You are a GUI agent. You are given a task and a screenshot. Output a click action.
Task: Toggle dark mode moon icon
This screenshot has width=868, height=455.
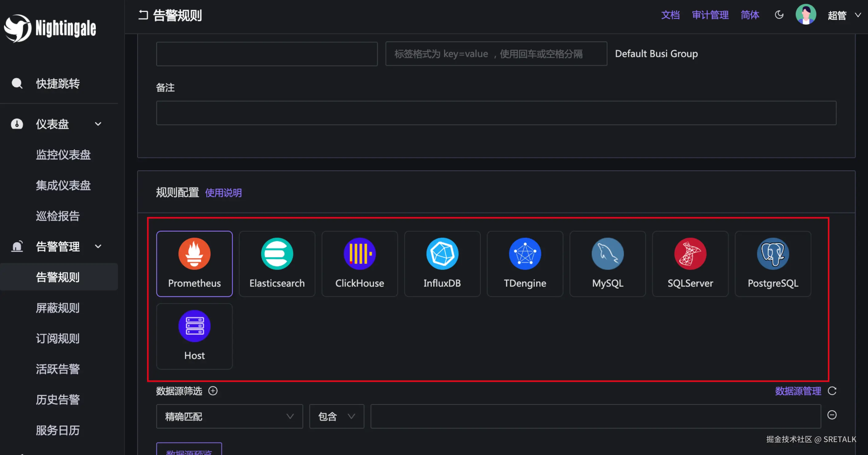779,15
